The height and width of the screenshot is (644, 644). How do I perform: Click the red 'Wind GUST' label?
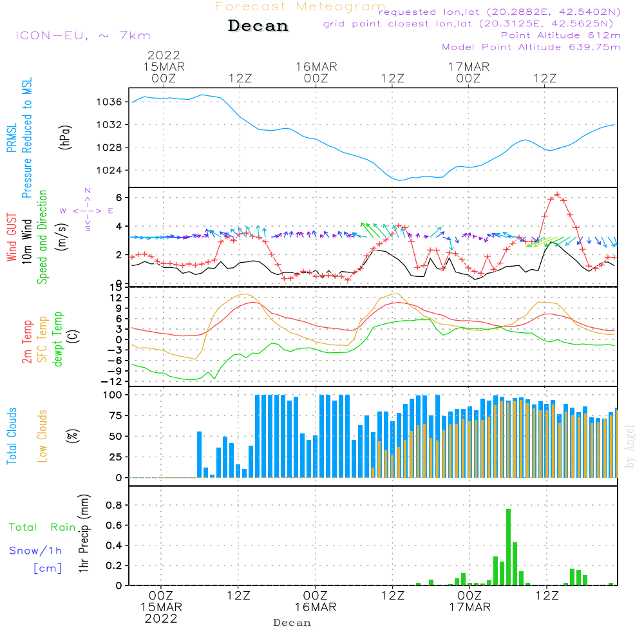pyautogui.click(x=12, y=237)
